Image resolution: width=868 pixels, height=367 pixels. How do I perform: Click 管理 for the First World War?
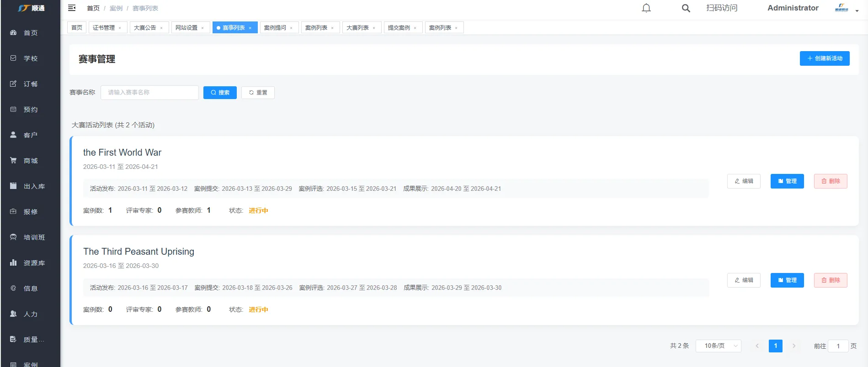(x=787, y=181)
